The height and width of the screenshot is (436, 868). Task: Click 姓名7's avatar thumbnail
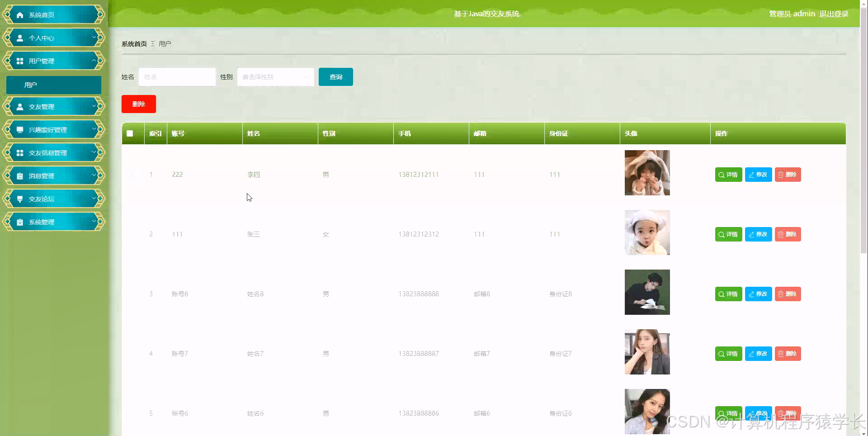(x=647, y=352)
